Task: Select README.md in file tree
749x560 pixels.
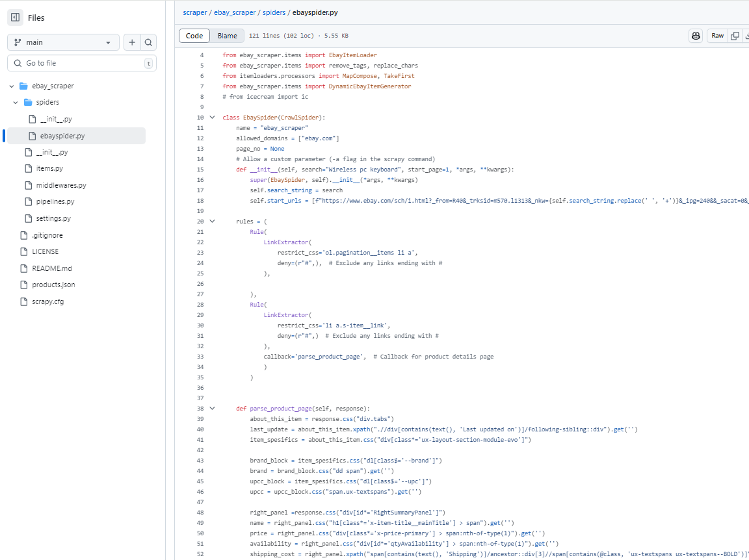Action: tap(51, 268)
